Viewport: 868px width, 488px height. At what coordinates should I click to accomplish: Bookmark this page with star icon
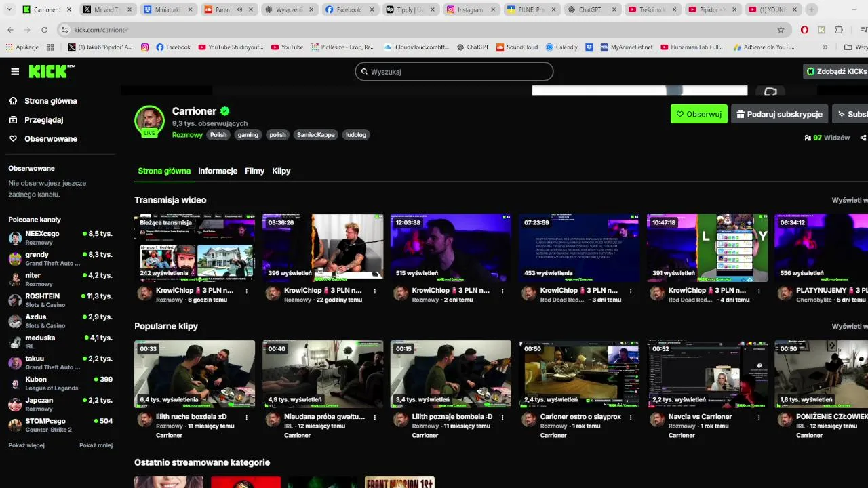(x=781, y=30)
